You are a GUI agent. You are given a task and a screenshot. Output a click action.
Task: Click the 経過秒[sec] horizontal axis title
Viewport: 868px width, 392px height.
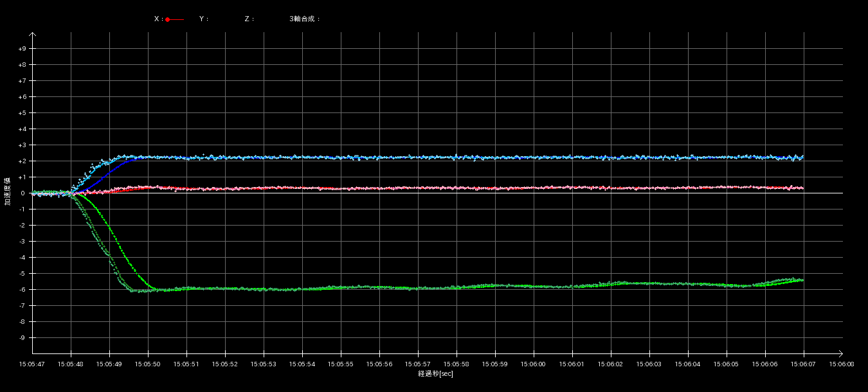tap(435, 373)
